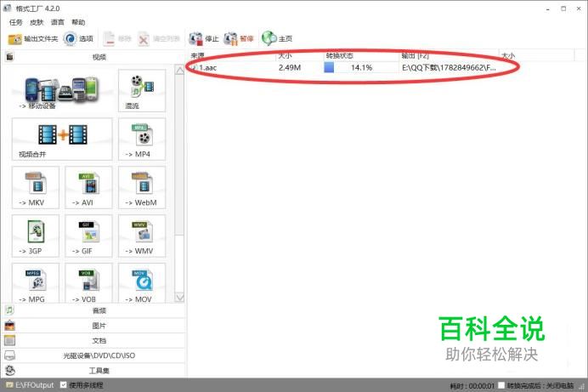Select the 1.aac task row
588x392 pixels.
click(353, 67)
